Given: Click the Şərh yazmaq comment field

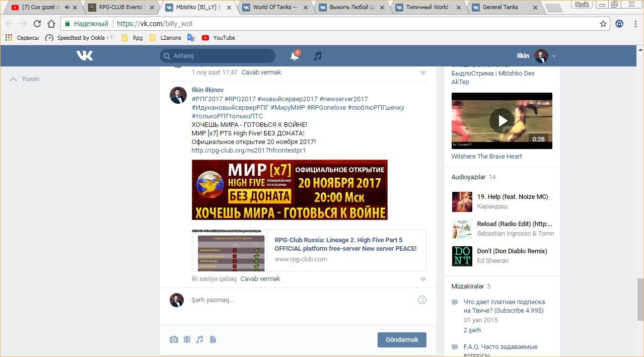Looking at the screenshot, I should click(302, 300).
